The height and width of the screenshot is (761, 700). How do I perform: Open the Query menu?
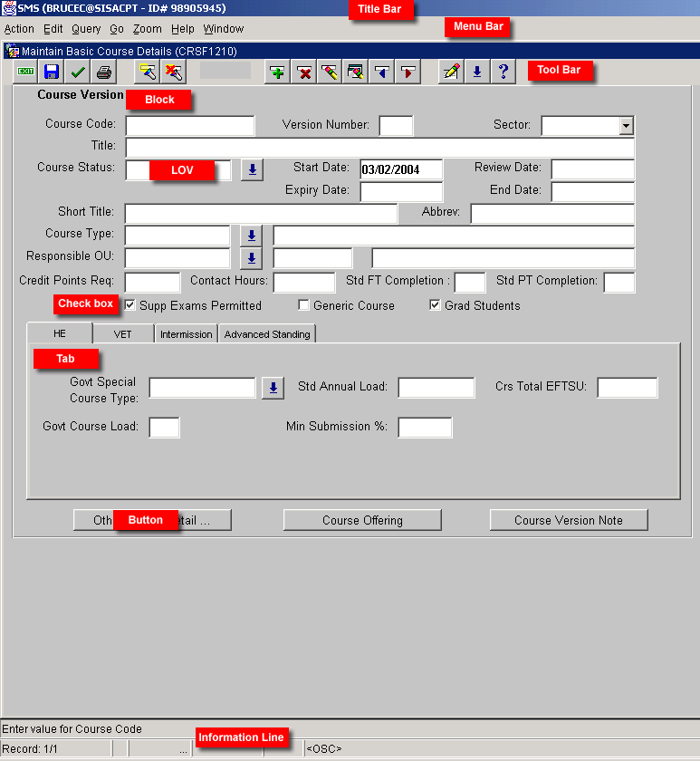(x=86, y=29)
